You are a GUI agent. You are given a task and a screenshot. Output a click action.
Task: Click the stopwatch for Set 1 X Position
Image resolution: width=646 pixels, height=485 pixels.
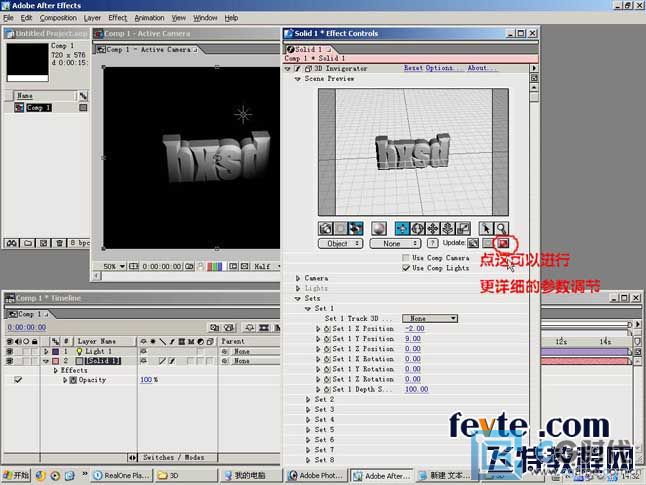[327, 329]
